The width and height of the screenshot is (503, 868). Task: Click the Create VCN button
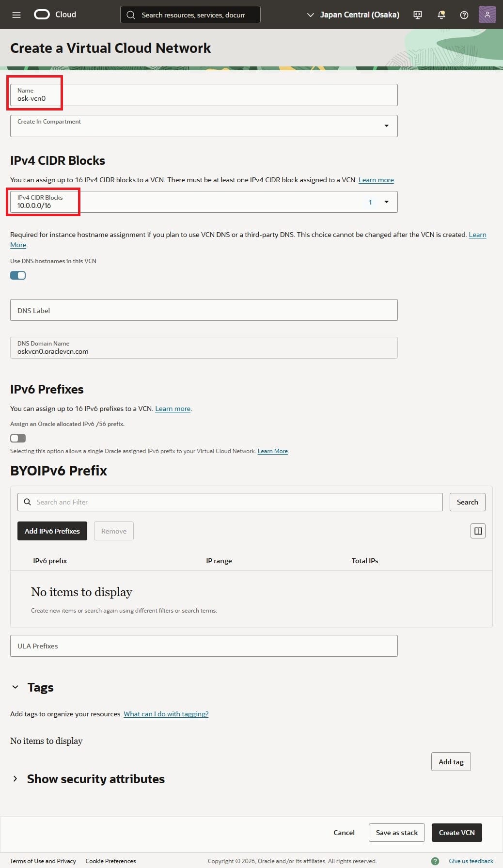[x=456, y=833]
